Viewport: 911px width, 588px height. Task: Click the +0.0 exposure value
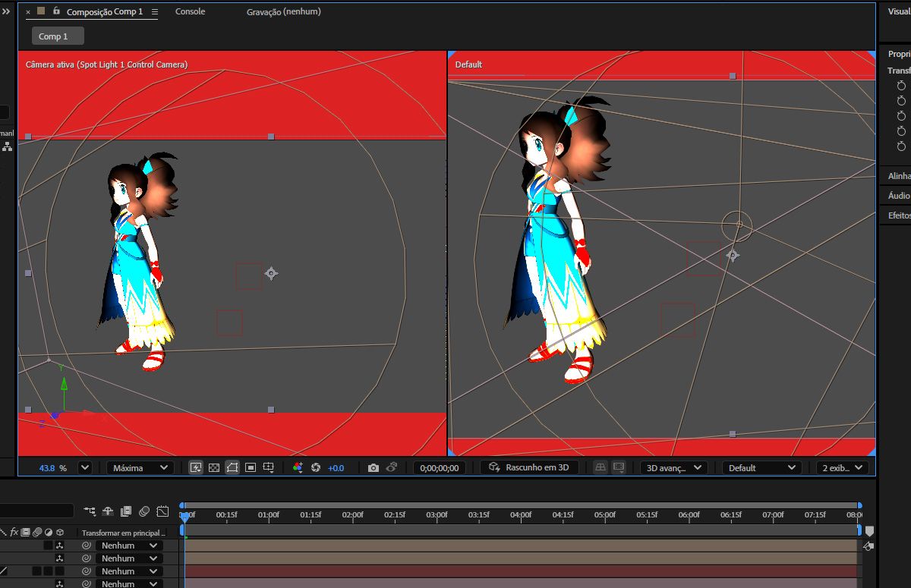point(336,468)
